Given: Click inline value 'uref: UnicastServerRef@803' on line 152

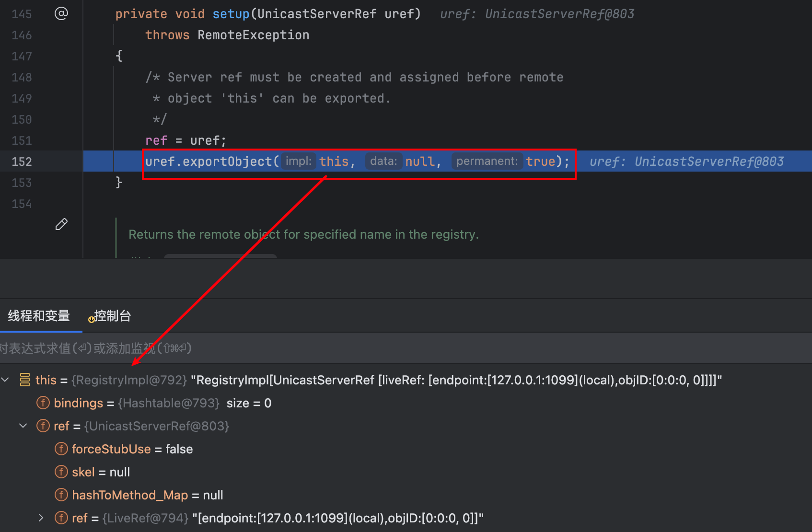Looking at the screenshot, I should (x=686, y=162).
